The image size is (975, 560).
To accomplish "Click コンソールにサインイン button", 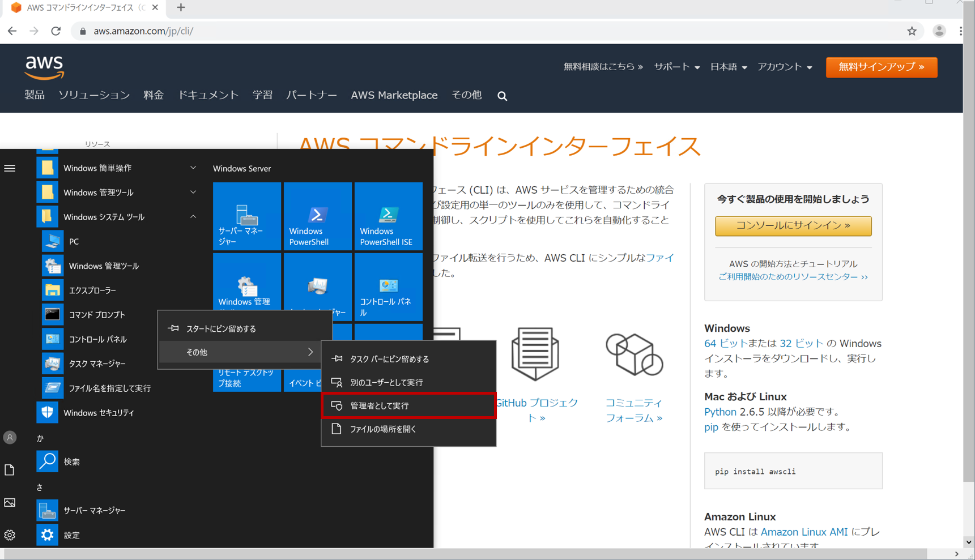I will 793,225.
